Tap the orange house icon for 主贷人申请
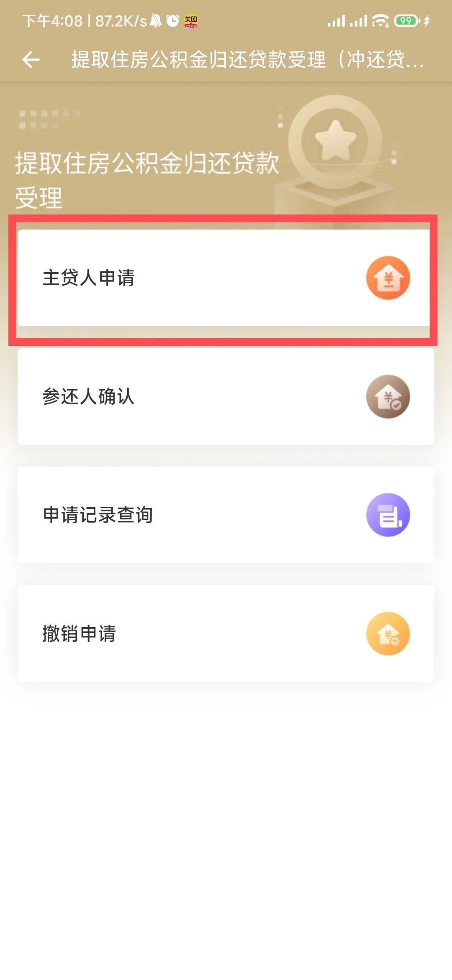Viewport: 452px width, 980px height. (x=388, y=278)
